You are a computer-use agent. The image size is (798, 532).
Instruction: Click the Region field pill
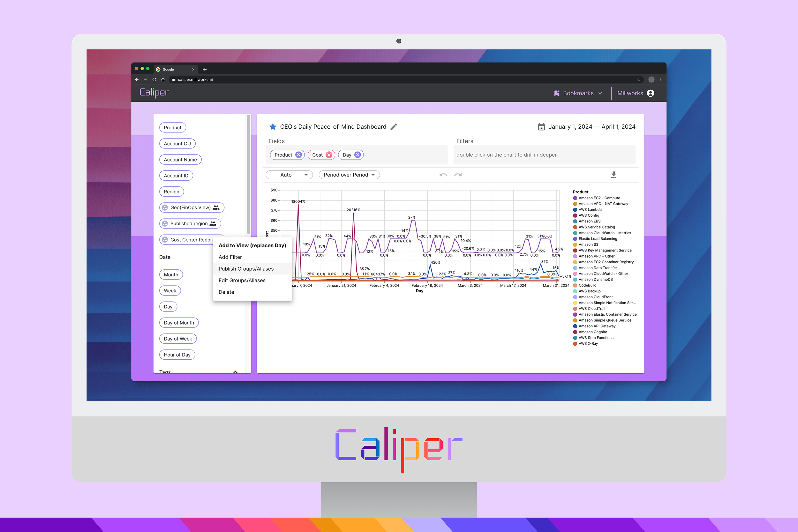[x=172, y=192]
